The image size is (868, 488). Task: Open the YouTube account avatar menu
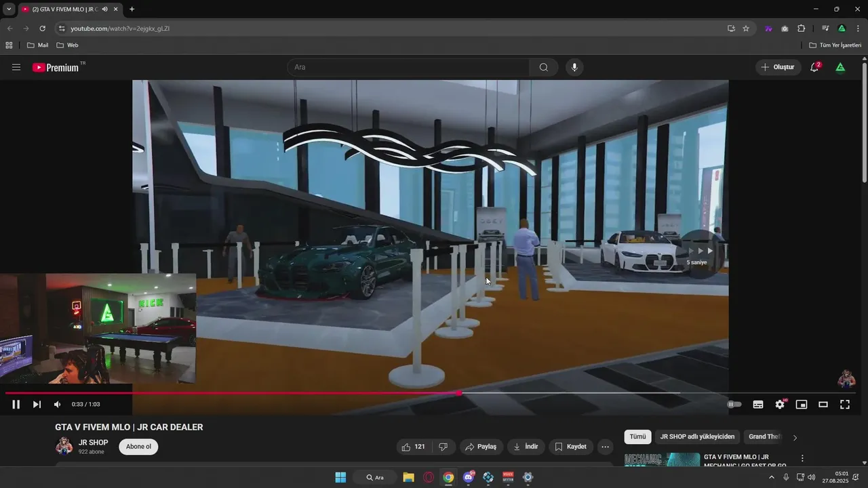coord(840,67)
